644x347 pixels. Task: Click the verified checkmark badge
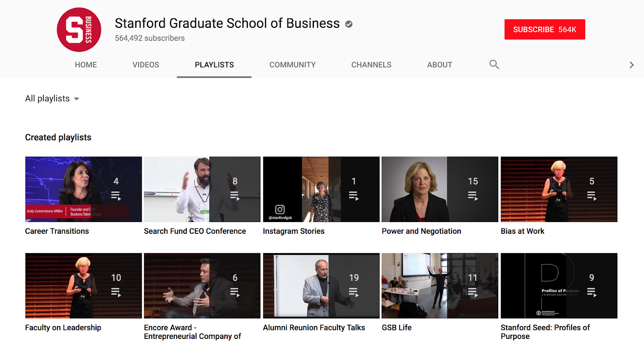349,24
